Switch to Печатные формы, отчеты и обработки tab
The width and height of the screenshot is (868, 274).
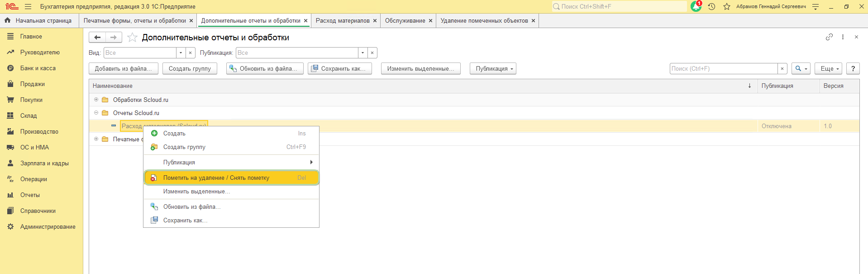coord(134,20)
